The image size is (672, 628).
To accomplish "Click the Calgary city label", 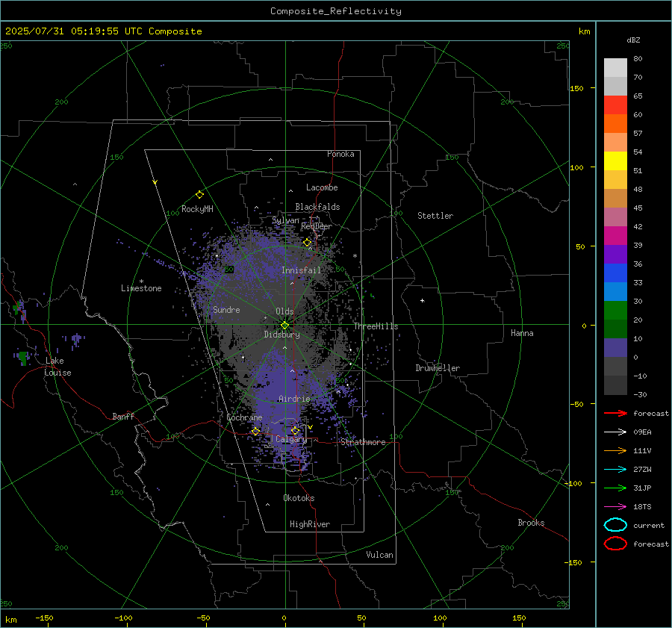I will (291, 439).
